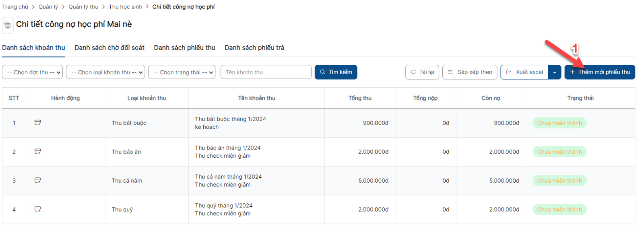Focus the Tên khoản thu search field
Image resolution: width=644 pixels, height=228 pixels.
click(x=266, y=72)
